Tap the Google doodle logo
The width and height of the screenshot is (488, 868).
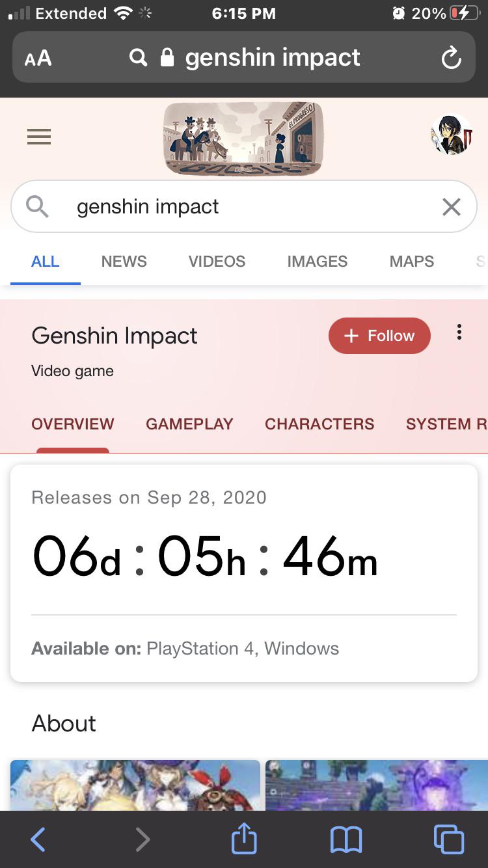[x=243, y=138]
